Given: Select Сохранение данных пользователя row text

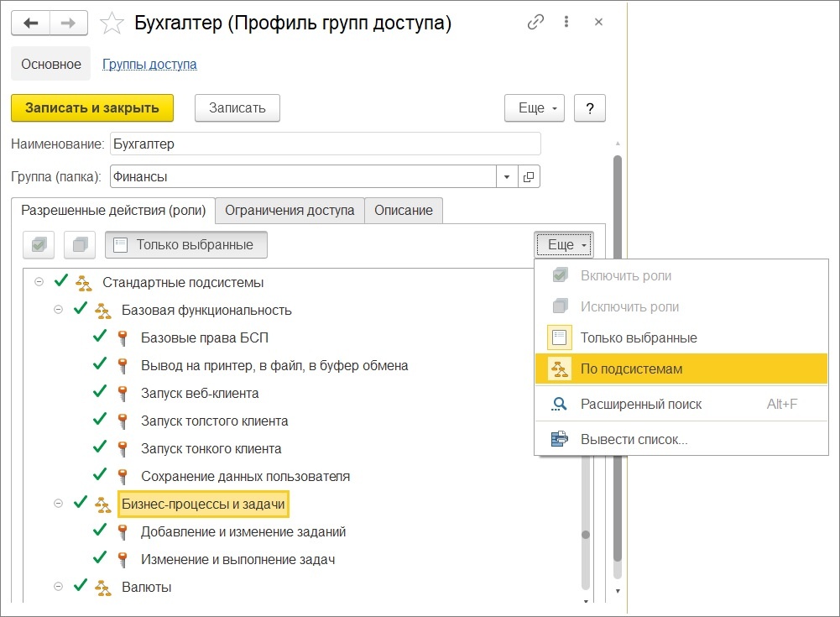Looking at the screenshot, I should click(x=245, y=477).
